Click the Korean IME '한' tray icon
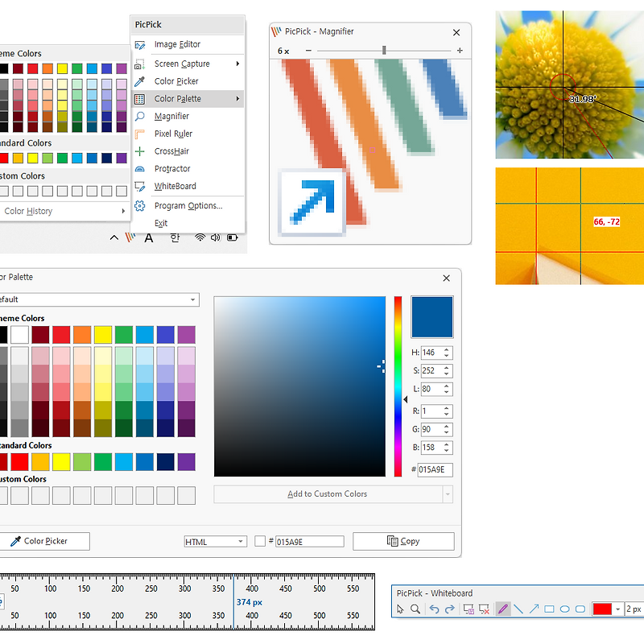The height and width of the screenshot is (644, 644). pyautogui.click(x=175, y=237)
